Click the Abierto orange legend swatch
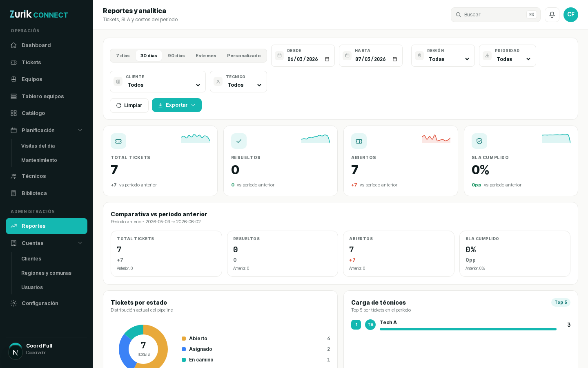This screenshot has height=368, width=588. 184,339
